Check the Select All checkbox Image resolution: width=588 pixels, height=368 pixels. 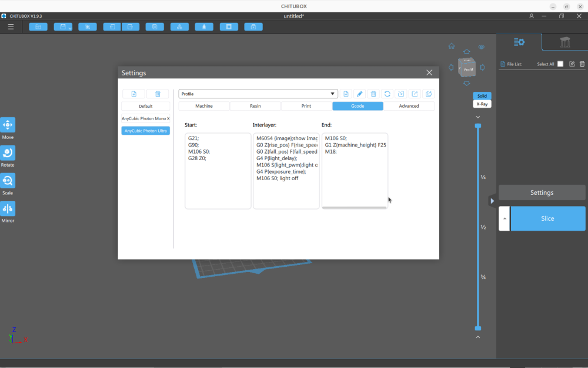[560, 64]
